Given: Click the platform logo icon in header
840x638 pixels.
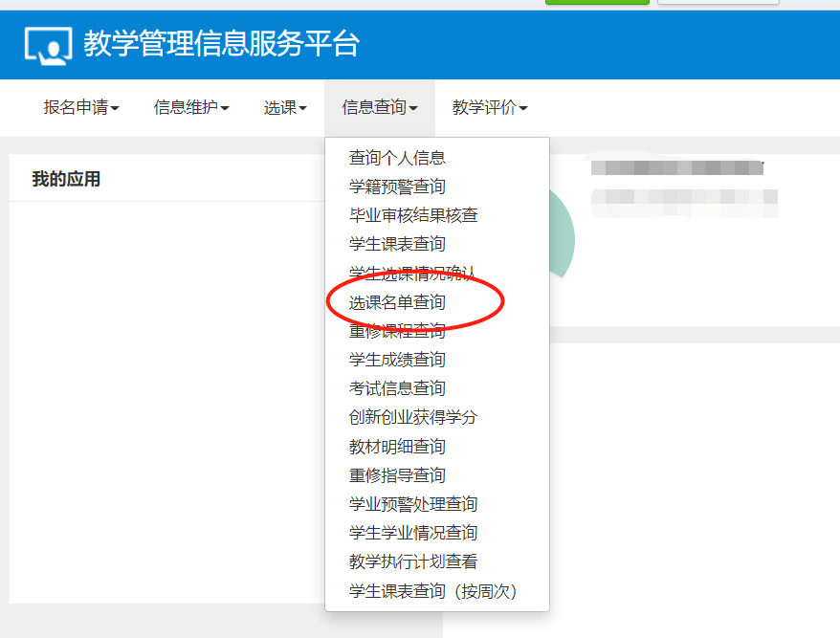Looking at the screenshot, I should coord(49,45).
